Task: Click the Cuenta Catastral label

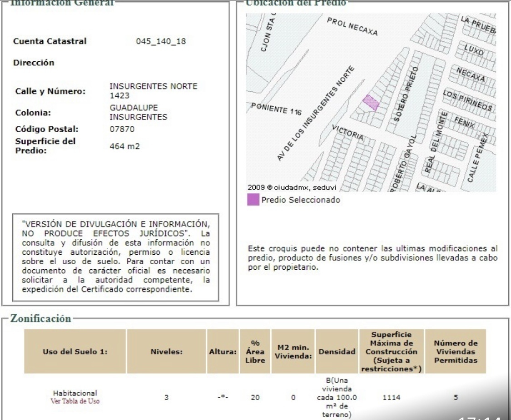Action: [50, 41]
